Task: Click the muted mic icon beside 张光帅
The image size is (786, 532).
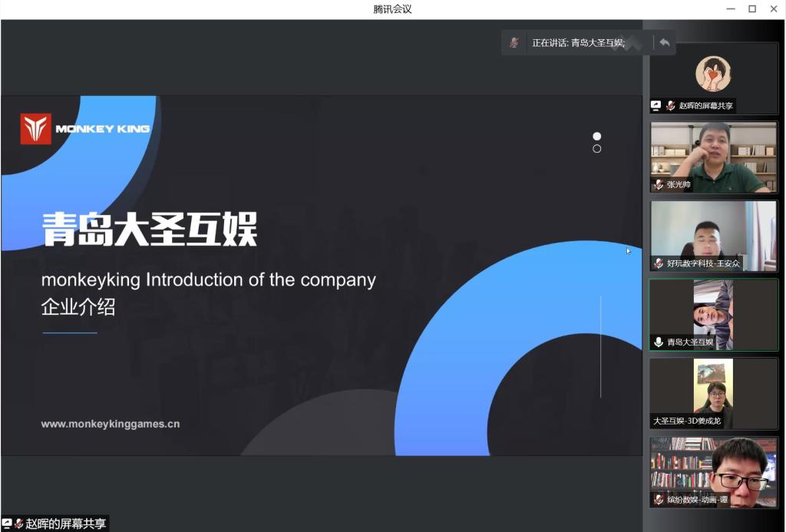Action: tap(659, 185)
